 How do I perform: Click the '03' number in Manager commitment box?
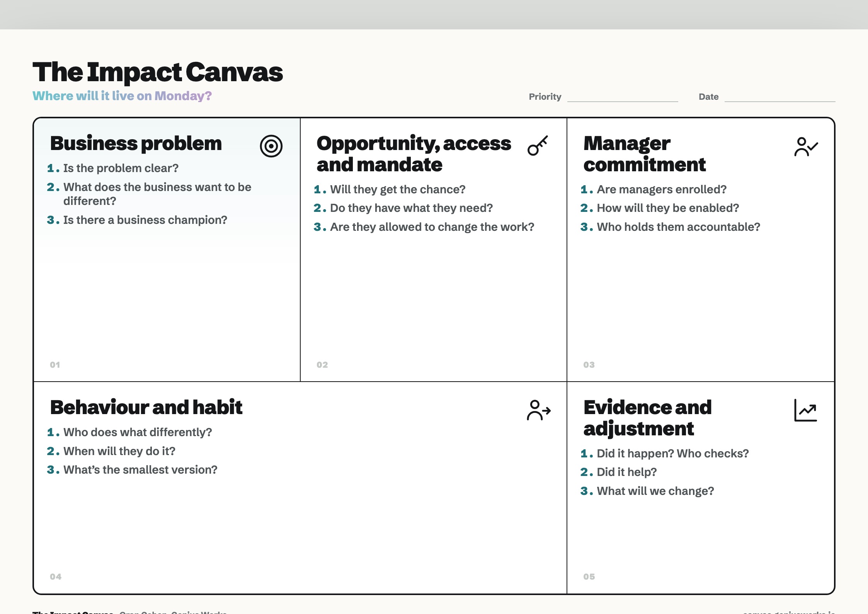pyautogui.click(x=589, y=365)
